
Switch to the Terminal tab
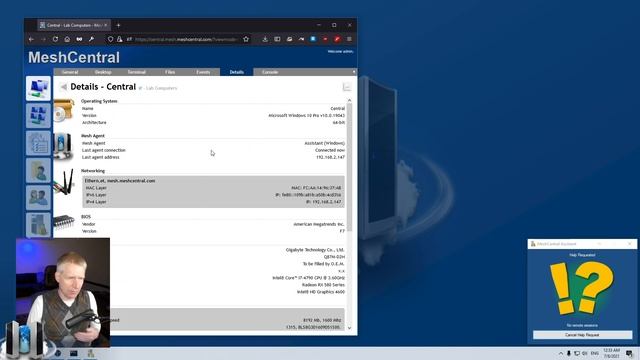point(137,72)
